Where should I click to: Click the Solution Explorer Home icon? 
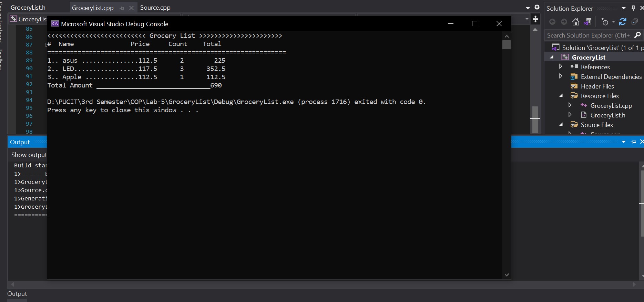tap(575, 22)
